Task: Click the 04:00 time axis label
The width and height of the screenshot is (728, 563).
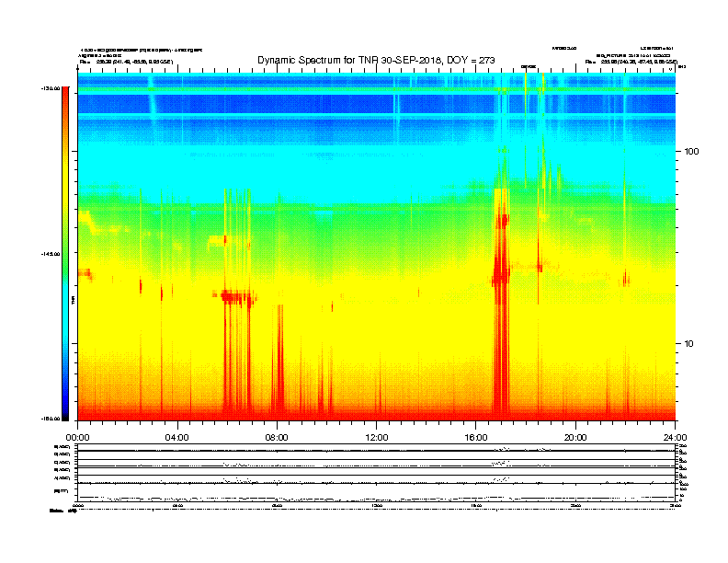Action: point(177,437)
